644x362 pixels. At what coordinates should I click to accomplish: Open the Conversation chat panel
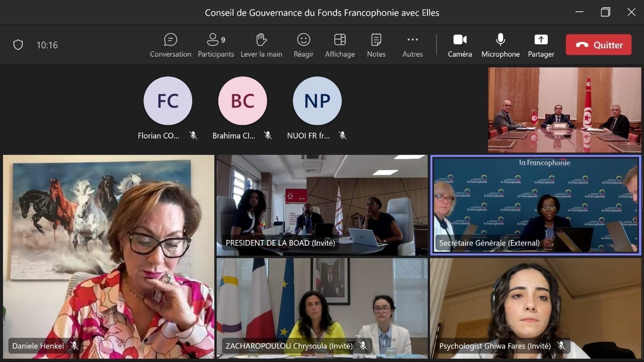(170, 45)
